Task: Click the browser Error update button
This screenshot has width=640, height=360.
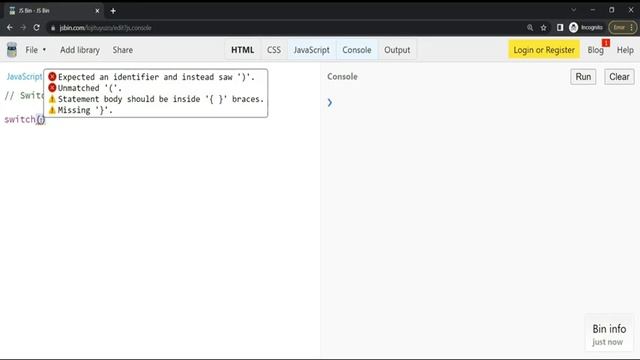Action: click(622, 27)
